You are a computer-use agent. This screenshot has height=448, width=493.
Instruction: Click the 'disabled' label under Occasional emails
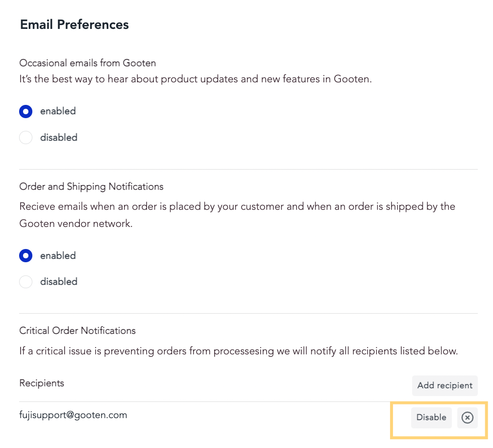59,137
